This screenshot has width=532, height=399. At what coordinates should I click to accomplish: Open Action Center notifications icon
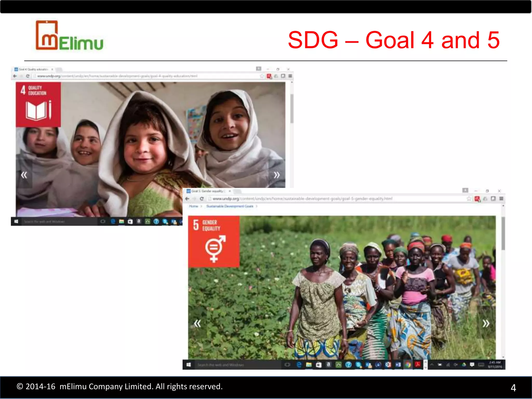[472, 365]
